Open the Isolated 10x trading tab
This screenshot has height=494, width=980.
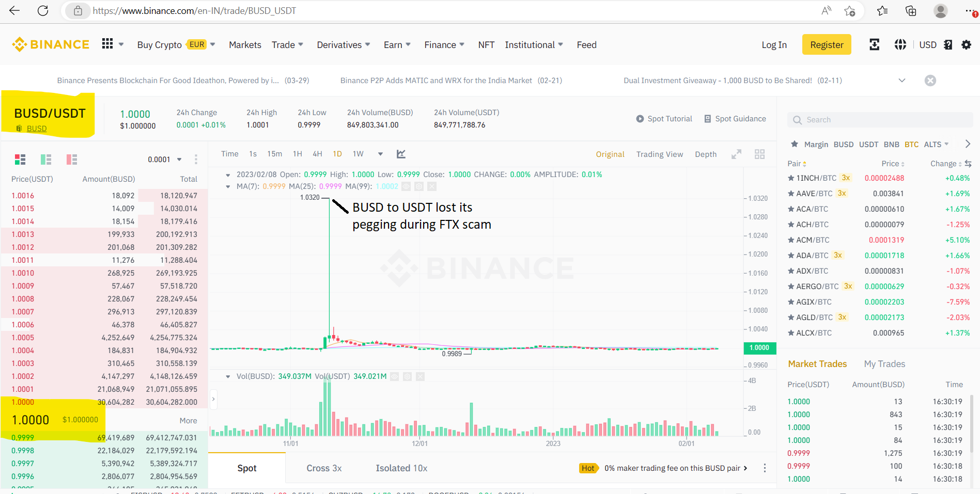point(401,468)
